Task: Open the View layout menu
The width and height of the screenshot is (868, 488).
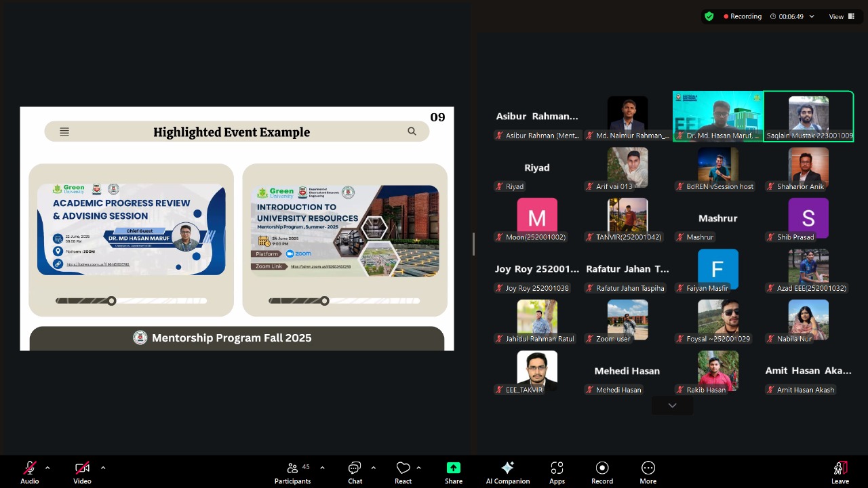Action: pos(840,16)
